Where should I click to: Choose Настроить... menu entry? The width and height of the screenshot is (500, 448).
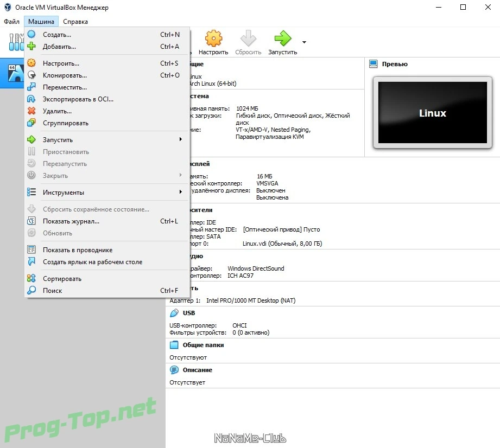point(107,63)
